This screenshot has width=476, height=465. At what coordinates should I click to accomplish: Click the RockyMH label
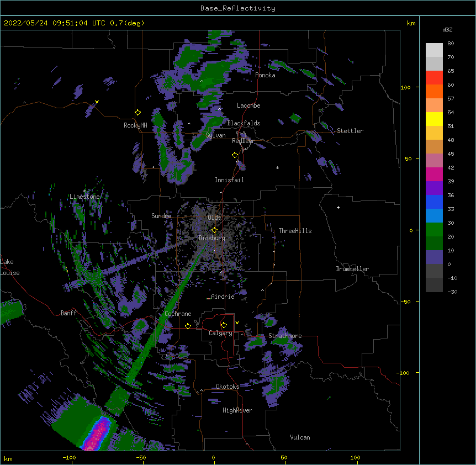pyautogui.click(x=135, y=125)
